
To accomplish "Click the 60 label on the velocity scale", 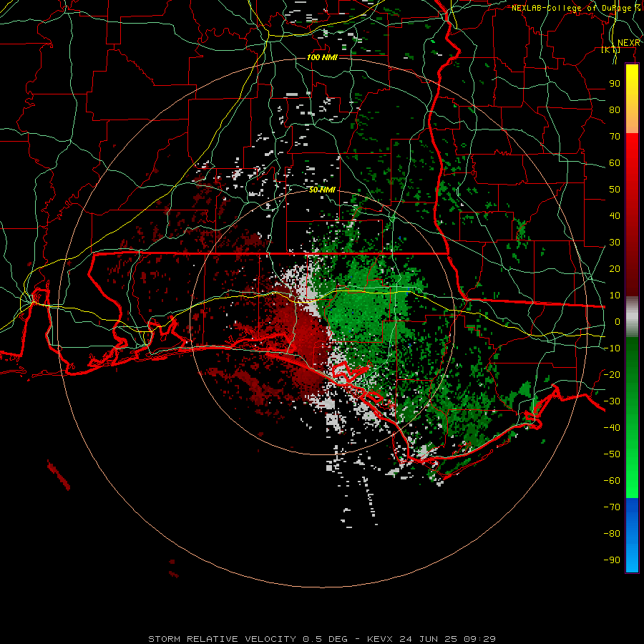I will pyautogui.click(x=615, y=163).
